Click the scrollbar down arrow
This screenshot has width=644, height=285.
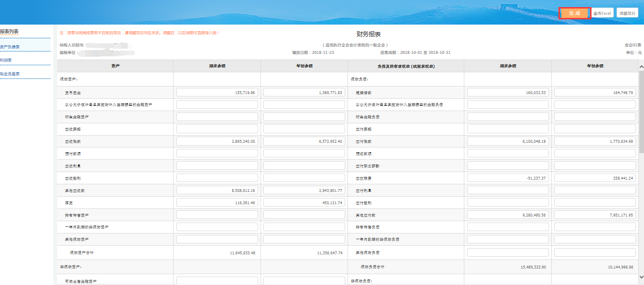pyautogui.click(x=641, y=276)
